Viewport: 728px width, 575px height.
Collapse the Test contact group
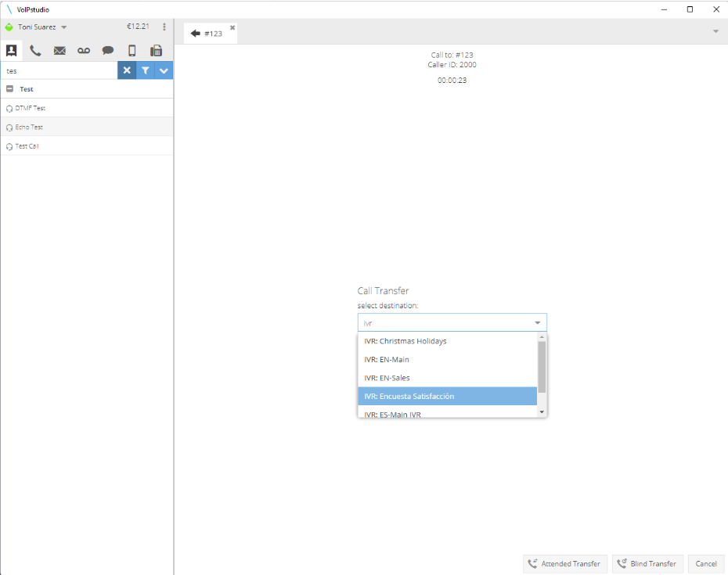point(10,89)
